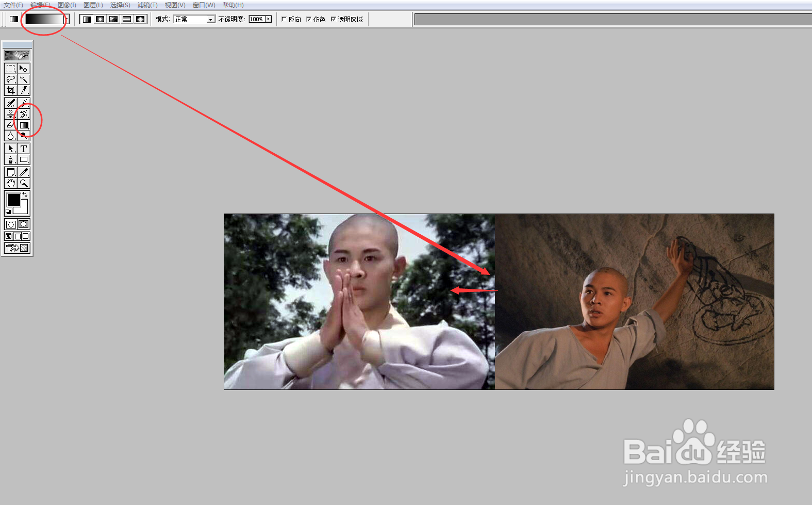Screen dimensions: 812x505
Task: Select the Magic Wand tool
Action: pos(24,79)
